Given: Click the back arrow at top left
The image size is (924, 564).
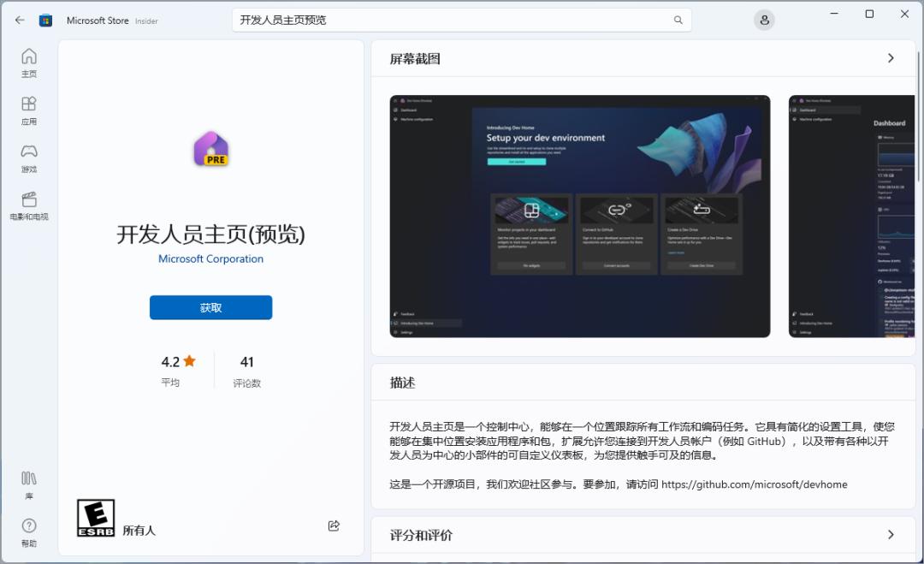Looking at the screenshot, I should pos(18,19).
